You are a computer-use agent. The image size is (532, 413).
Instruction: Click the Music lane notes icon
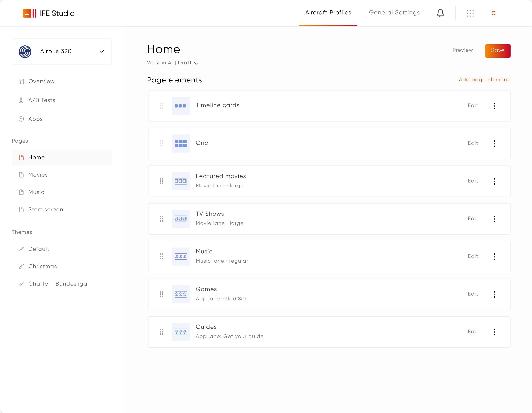tap(181, 256)
